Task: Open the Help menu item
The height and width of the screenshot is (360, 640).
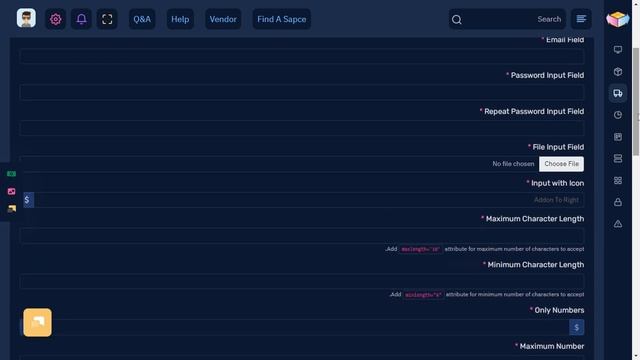Action: tap(180, 19)
